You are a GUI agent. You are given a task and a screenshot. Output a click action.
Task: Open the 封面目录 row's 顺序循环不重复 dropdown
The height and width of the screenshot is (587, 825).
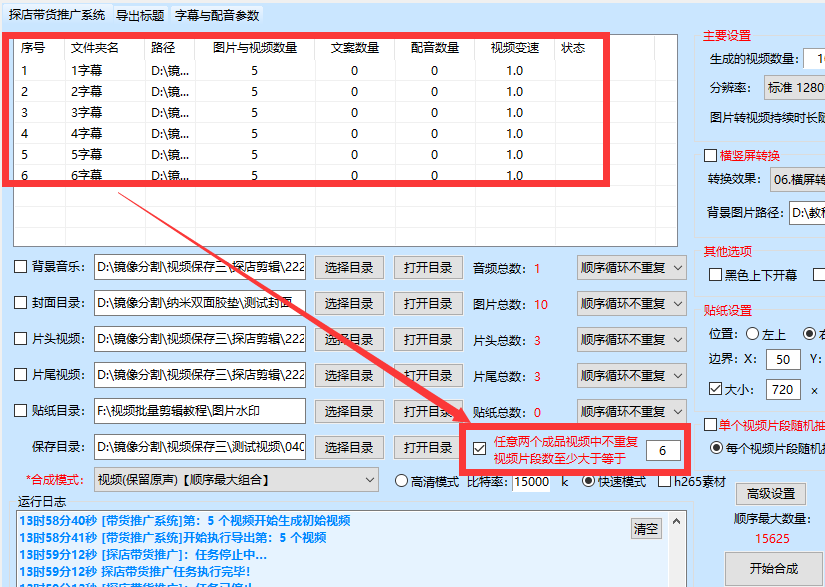(x=631, y=304)
